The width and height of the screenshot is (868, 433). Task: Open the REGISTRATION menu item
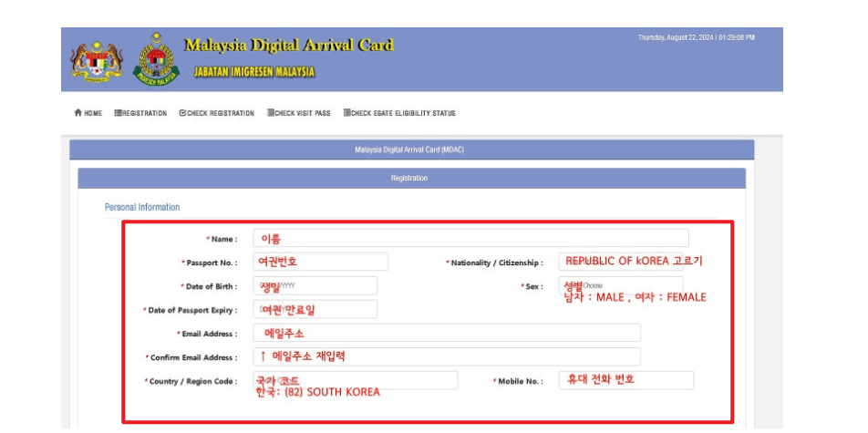point(140,113)
